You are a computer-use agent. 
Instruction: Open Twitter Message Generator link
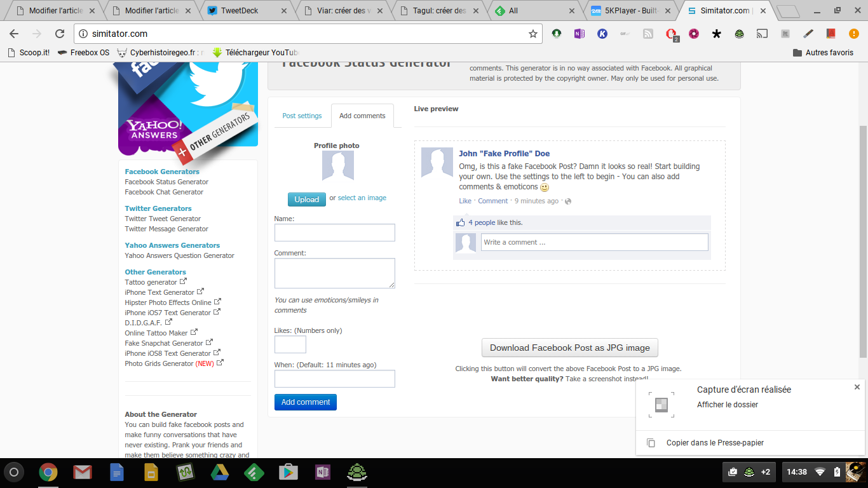tap(166, 229)
